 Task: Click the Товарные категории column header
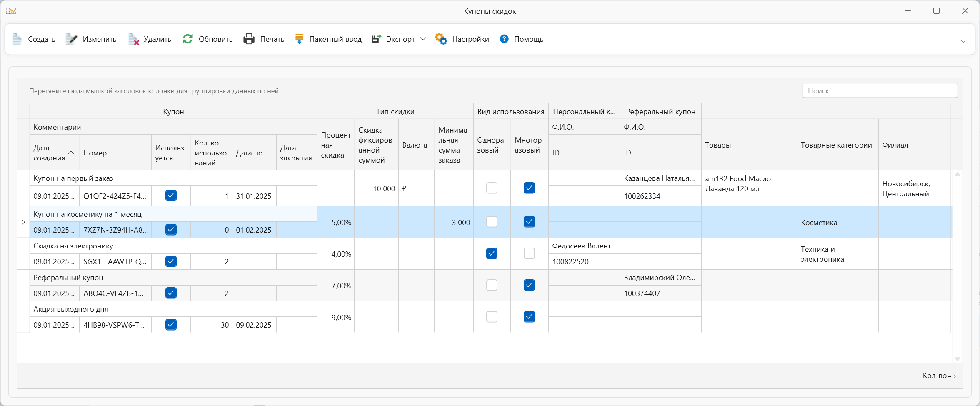[x=837, y=145]
